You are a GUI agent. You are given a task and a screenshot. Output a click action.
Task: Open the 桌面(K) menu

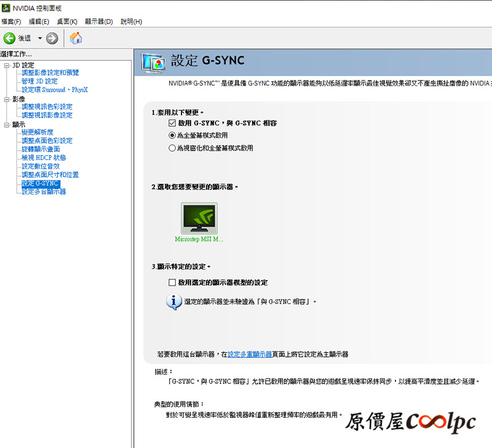click(67, 22)
